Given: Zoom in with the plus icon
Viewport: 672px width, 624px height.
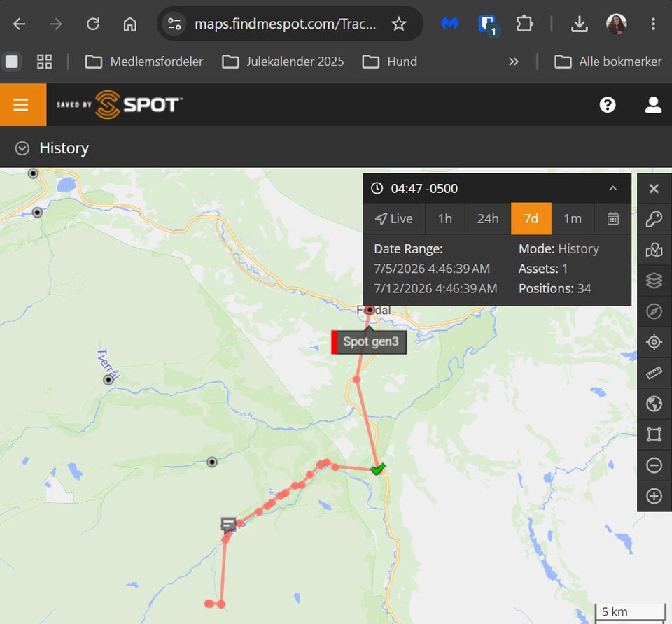Looking at the screenshot, I should click(x=654, y=497).
